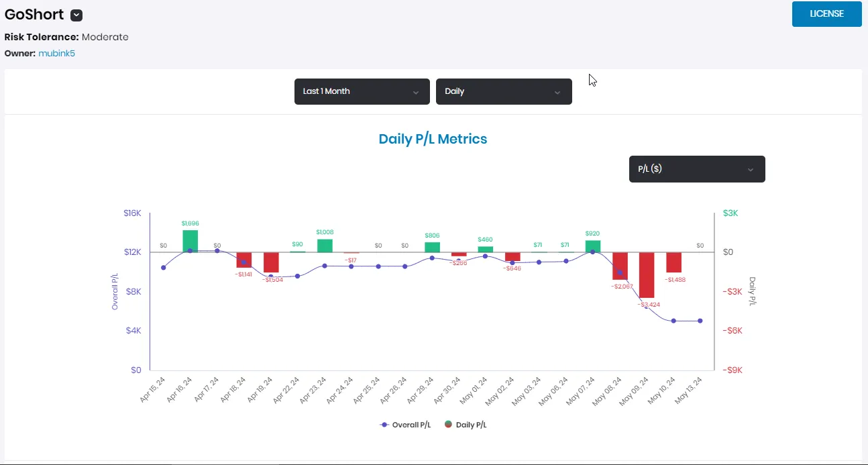Expand the Daily interval dropdown
This screenshot has height=465, width=868.
coord(504,91)
